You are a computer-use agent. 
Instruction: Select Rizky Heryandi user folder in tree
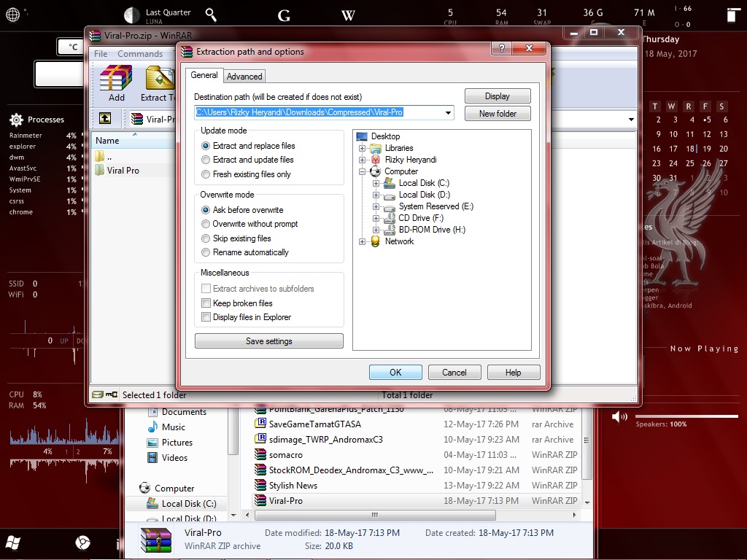403,160
